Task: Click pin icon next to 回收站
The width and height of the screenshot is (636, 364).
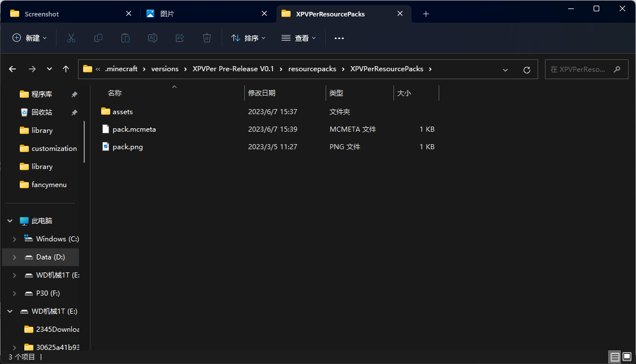Action: (x=74, y=112)
